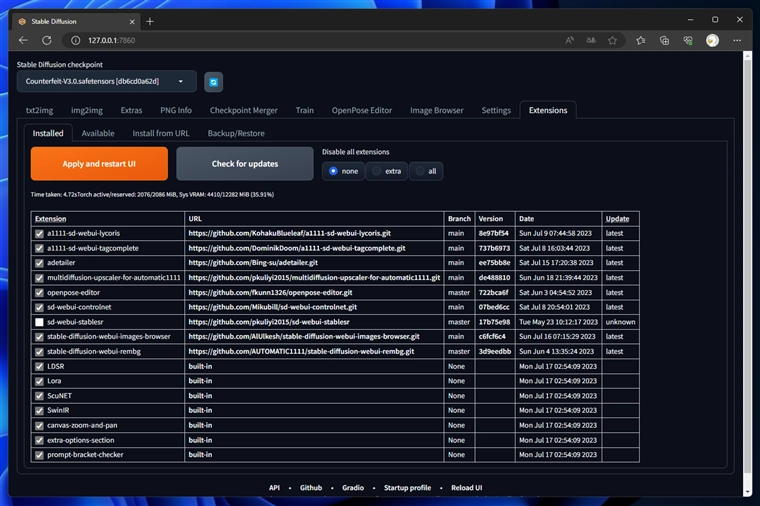The height and width of the screenshot is (506, 760).
Task: Open the Startup profile footer link
Action: [x=407, y=488]
